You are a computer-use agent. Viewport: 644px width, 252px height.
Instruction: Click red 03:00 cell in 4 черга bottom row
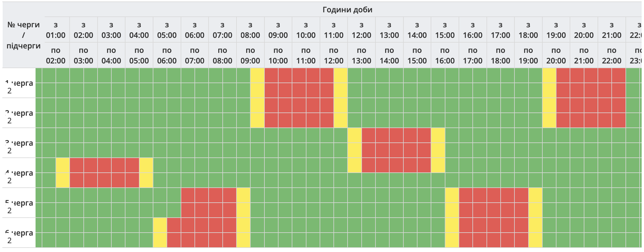click(x=105, y=180)
